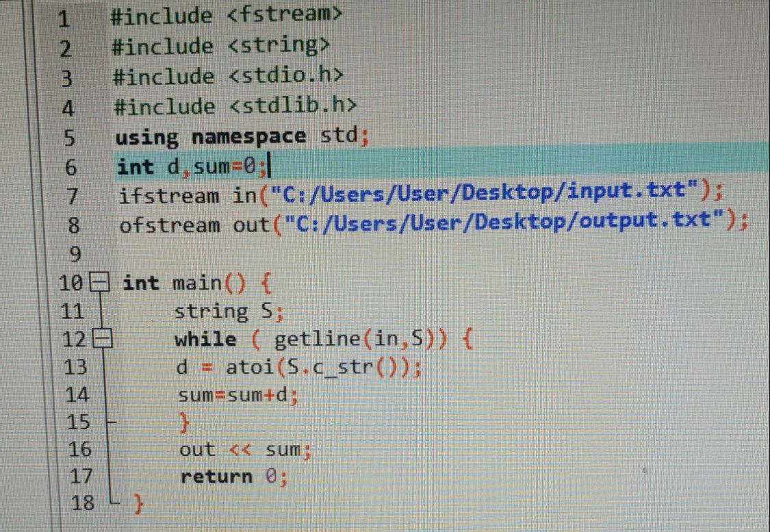
Task: Click on '#include <string>' text
Action: (x=220, y=46)
